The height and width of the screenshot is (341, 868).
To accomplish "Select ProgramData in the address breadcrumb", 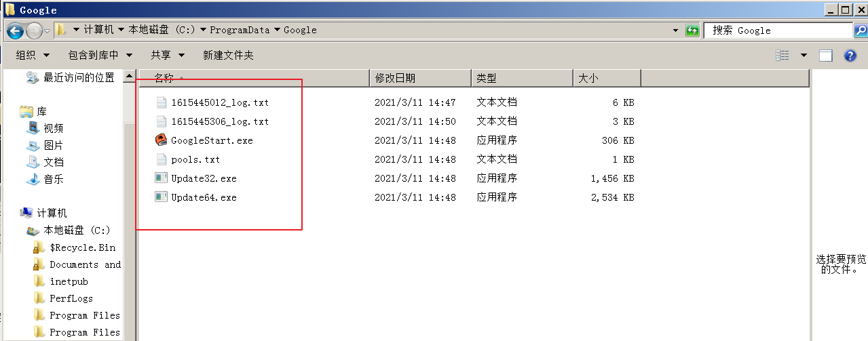I will tap(240, 30).
